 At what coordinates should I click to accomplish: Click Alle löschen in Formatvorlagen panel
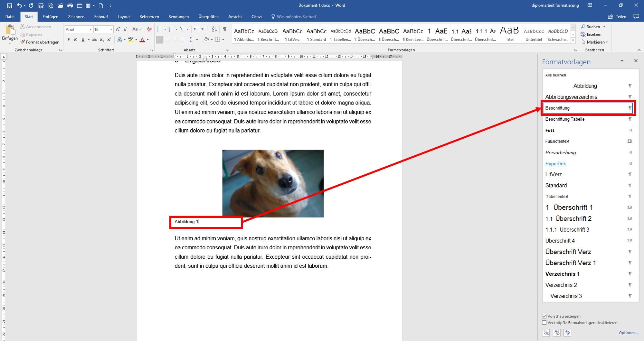pyautogui.click(x=555, y=75)
